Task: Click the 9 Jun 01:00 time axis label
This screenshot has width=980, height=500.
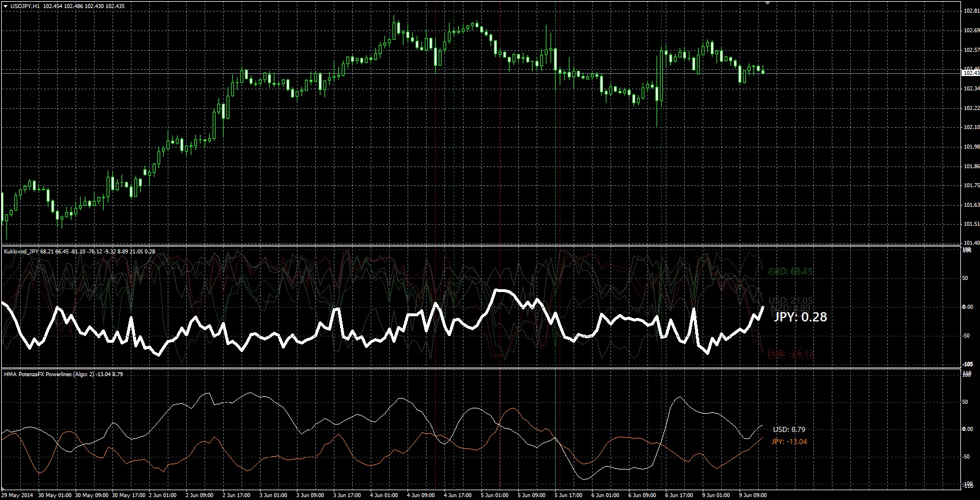Action: (716, 495)
